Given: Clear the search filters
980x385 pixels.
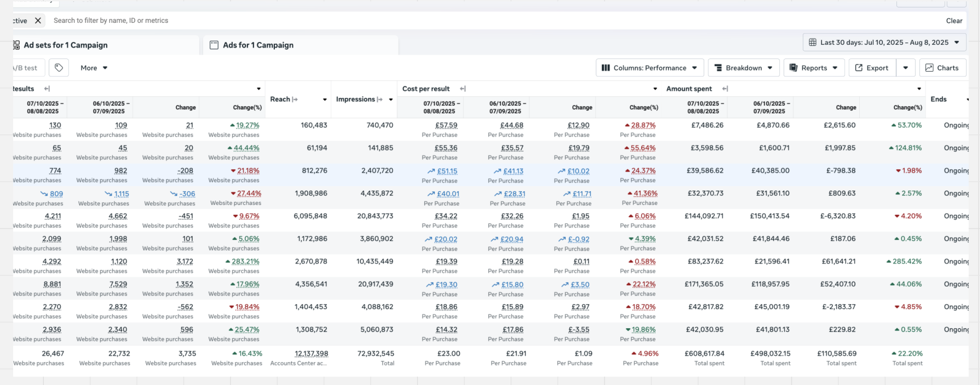Looking at the screenshot, I should coord(954,21).
